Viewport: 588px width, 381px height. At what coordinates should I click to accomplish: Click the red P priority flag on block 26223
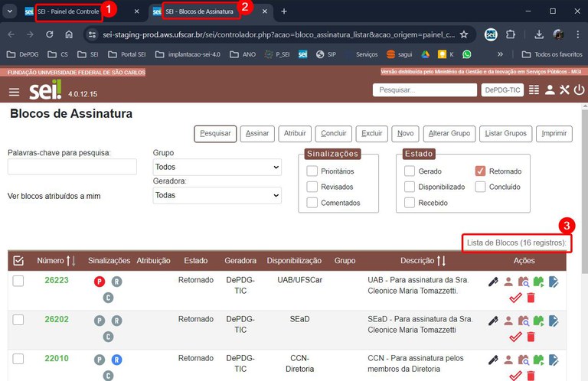click(99, 282)
